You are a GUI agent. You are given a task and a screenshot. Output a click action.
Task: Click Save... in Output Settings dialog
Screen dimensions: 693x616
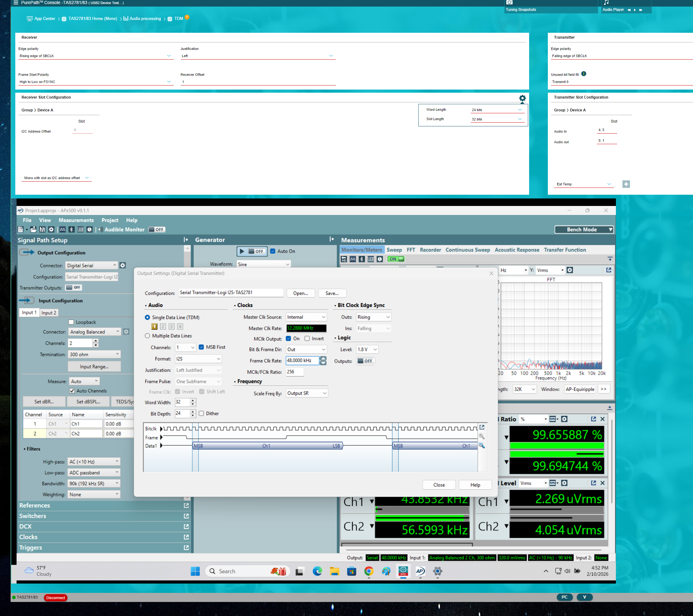pos(332,293)
